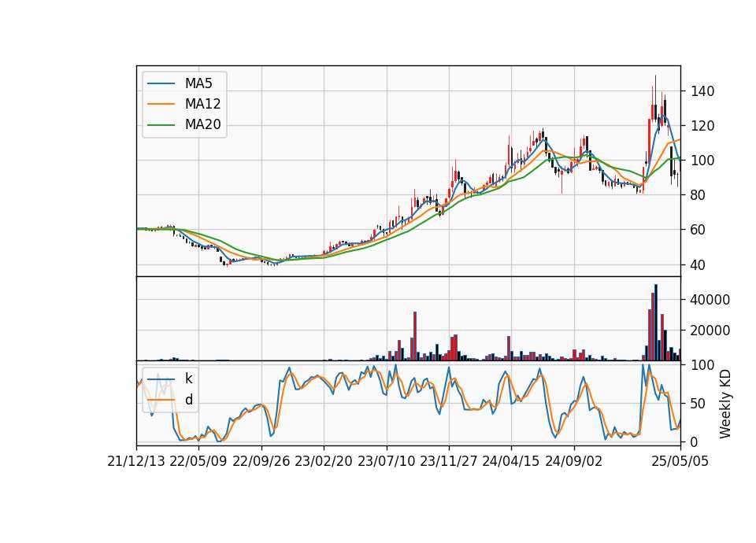The height and width of the screenshot is (543, 756).
Task: Click the 21/12/13 date tick label
Action: [x=136, y=462]
